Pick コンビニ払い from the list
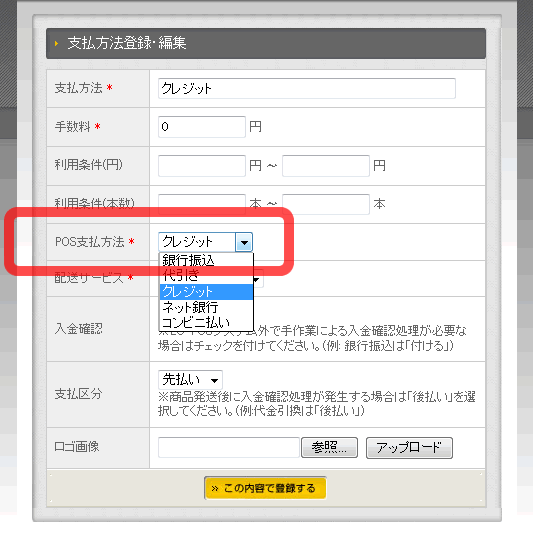The image size is (533, 550). pyautogui.click(x=206, y=322)
